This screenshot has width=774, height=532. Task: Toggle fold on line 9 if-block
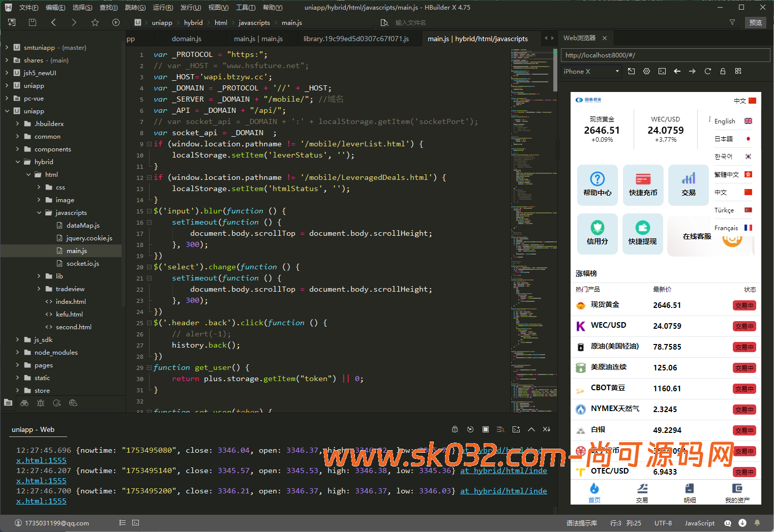(149, 144)
